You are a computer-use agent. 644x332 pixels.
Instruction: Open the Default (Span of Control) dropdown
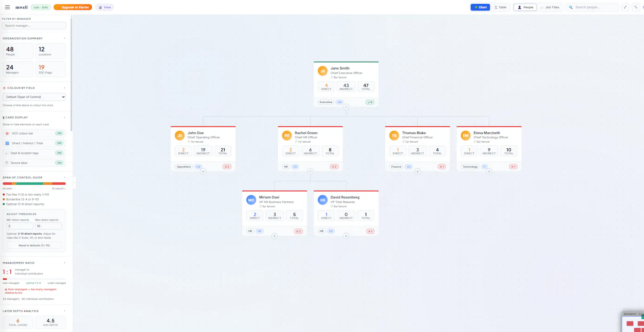click(x=34, y=97)
